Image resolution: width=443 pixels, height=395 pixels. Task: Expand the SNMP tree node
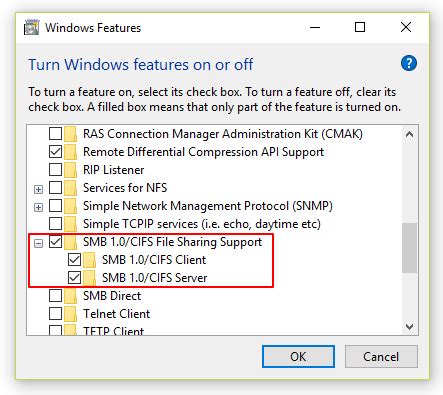[38, 207]
